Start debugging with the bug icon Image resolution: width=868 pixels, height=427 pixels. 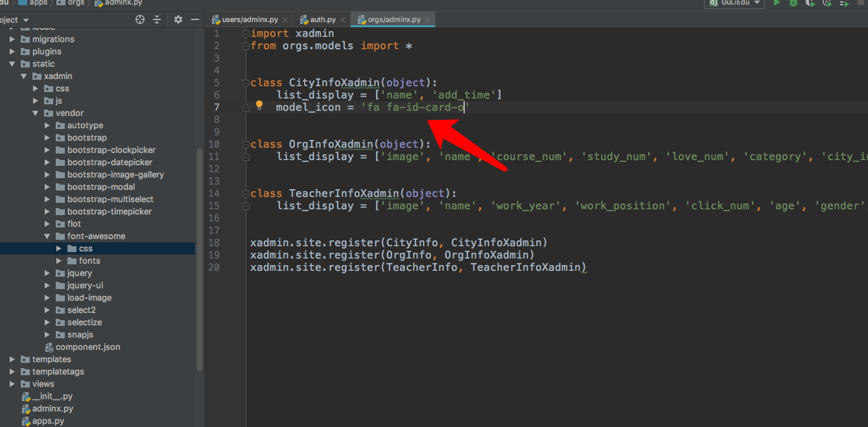[793, 3]
